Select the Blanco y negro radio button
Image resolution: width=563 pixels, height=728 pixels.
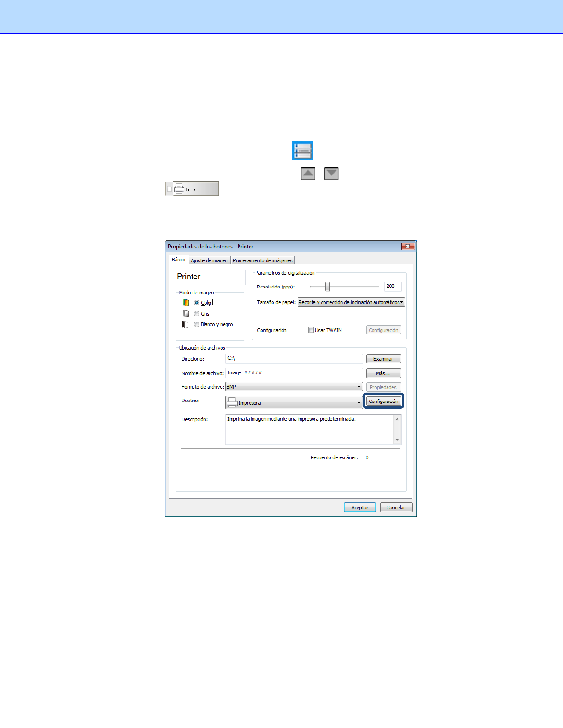[x=197, y=325]
